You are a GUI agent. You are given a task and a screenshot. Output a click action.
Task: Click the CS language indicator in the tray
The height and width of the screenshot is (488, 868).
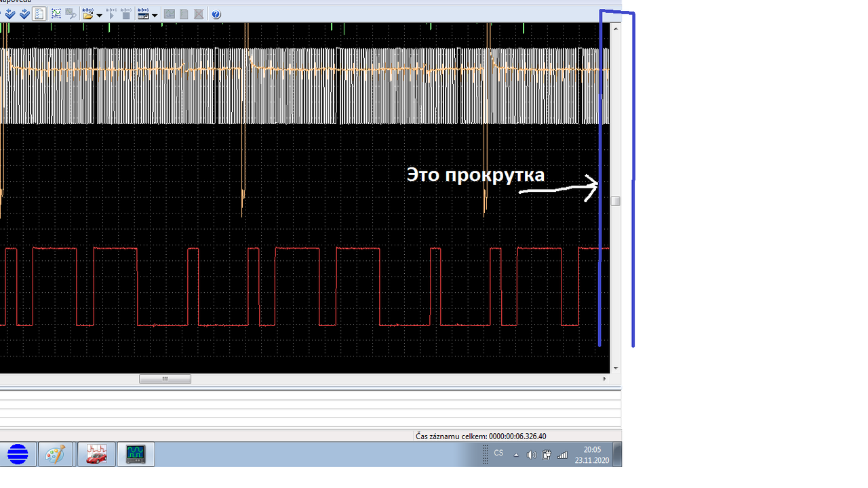pyautogui.click(x=498, y=453)
